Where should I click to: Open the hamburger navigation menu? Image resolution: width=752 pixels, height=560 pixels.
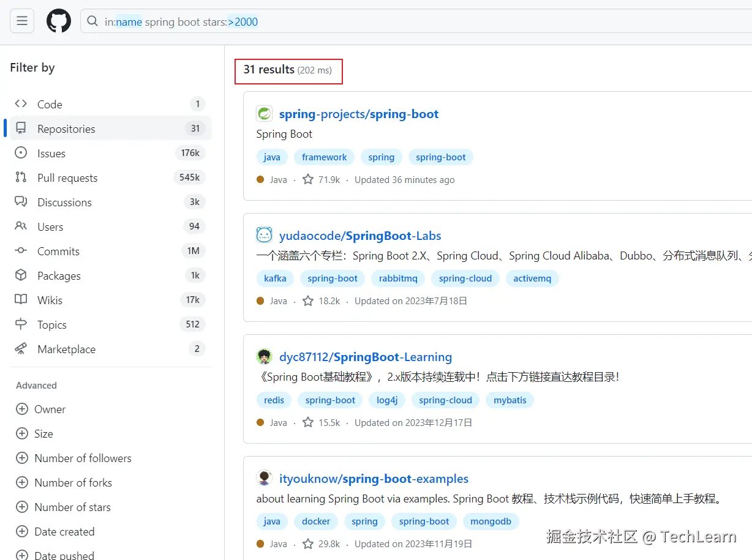coord(22,21)
